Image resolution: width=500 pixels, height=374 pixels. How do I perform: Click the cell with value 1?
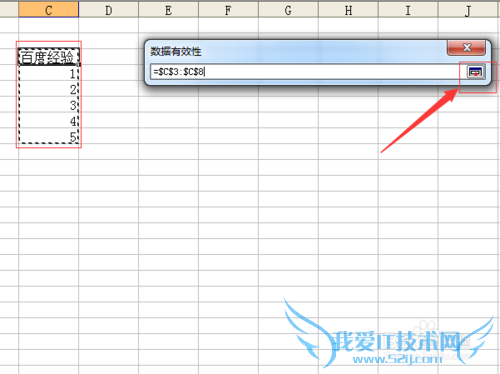click(x=49, y=73)
